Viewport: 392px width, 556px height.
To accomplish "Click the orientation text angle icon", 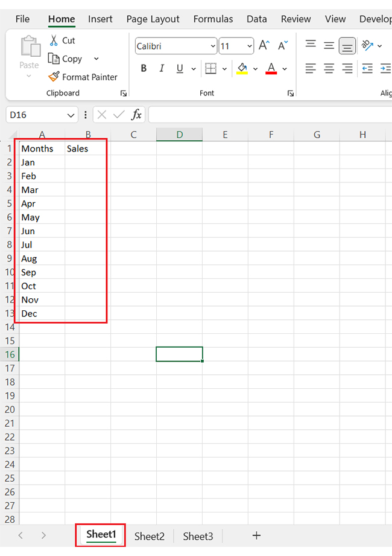I will (367, 45).
